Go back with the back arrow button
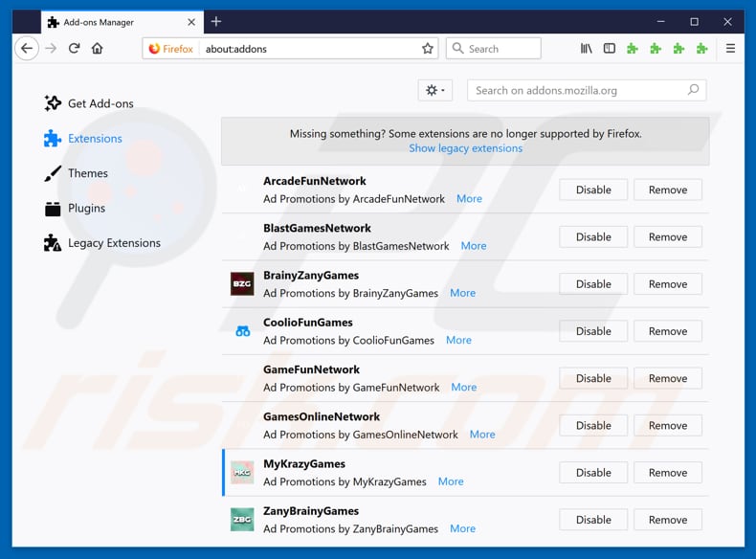The image size is (756, 559). click(27, 48)
